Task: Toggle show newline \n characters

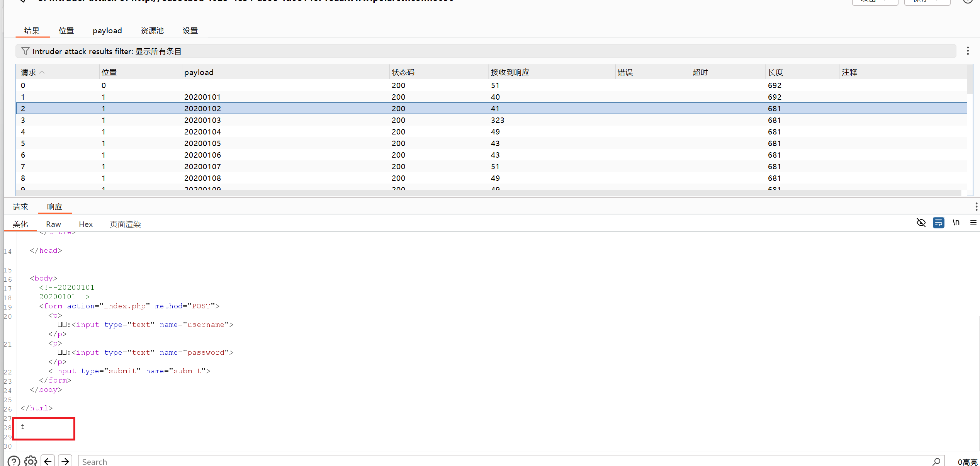Action: (x=956, y=223)
